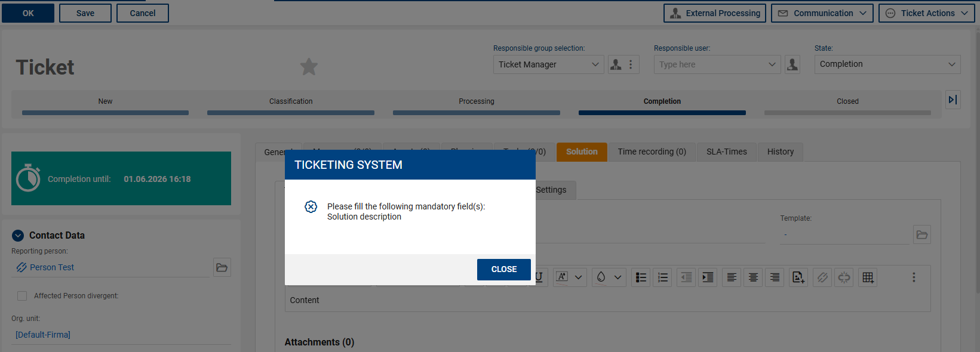Image resolution: width=980 pixels, height=352 pixels.
Task: Browse reporting person with folder icon
Action: (222, 267)
